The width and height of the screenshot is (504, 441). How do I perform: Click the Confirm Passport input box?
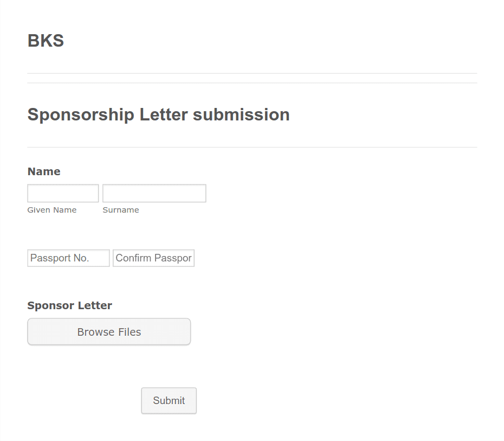153,258
